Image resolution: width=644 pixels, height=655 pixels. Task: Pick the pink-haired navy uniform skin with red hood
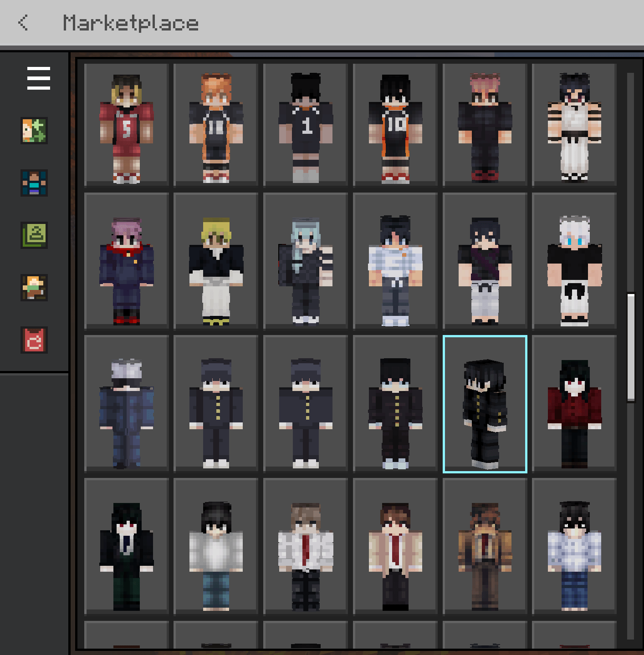[x=127, y=261]
